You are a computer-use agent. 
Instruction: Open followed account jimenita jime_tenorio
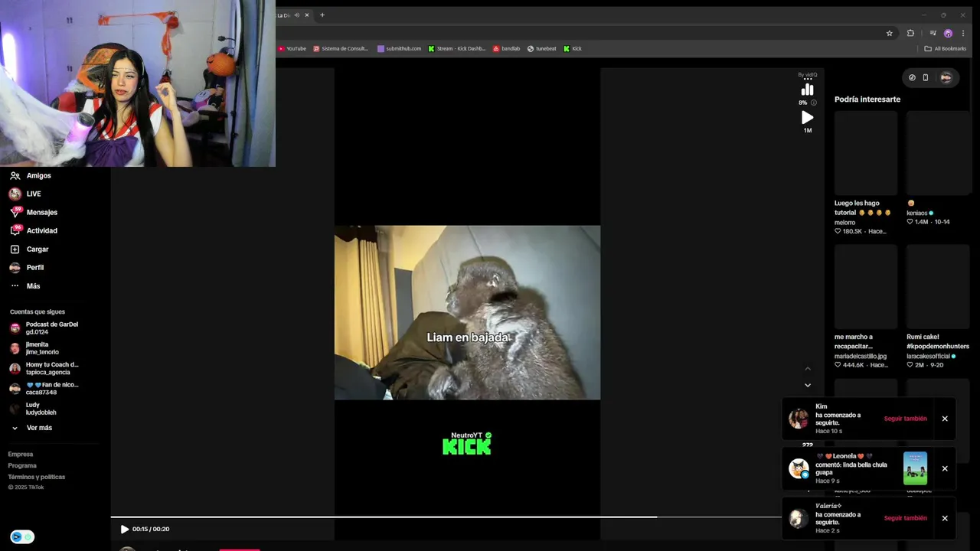(x=34, y=348)
